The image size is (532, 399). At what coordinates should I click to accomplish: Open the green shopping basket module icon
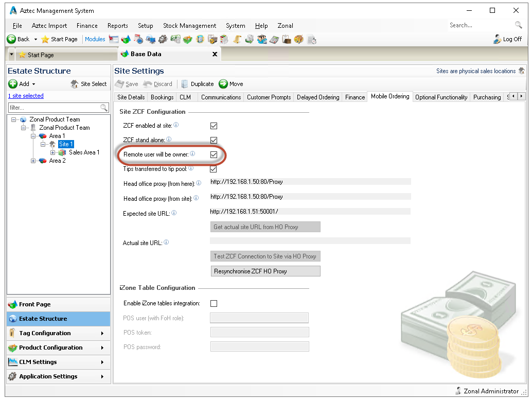coord(187,40)
